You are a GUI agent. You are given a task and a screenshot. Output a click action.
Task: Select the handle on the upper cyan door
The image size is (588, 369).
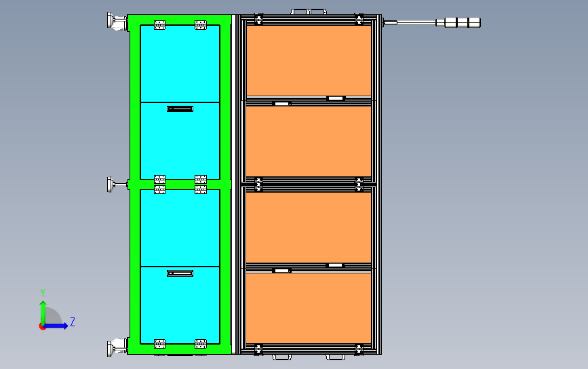click(x=180, y=109)
